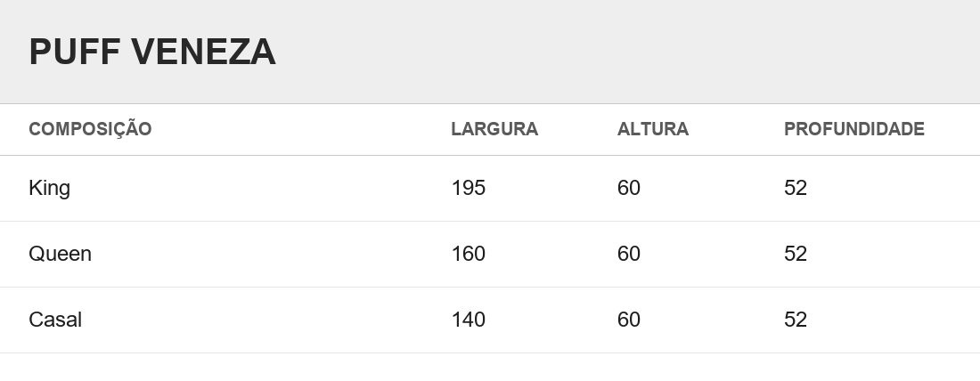980x381 pixels.
Task: Pick Casal depth value 52
Action: (x=796, y=320)
